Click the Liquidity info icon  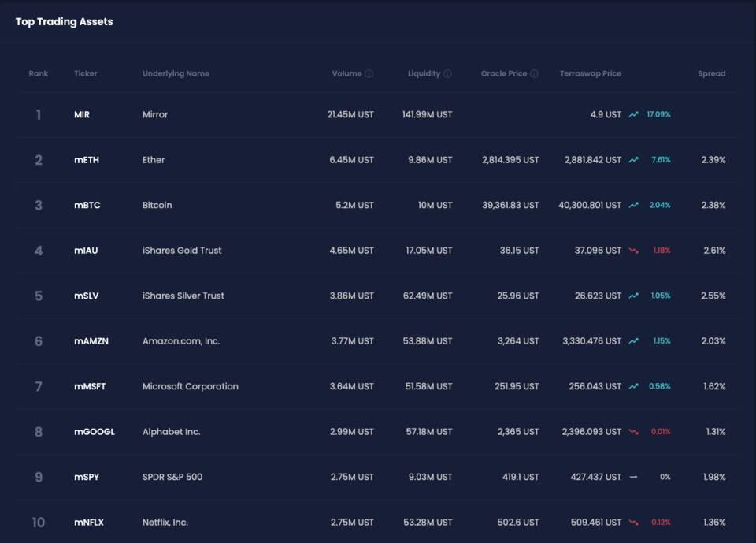click(x=447, y=74)
